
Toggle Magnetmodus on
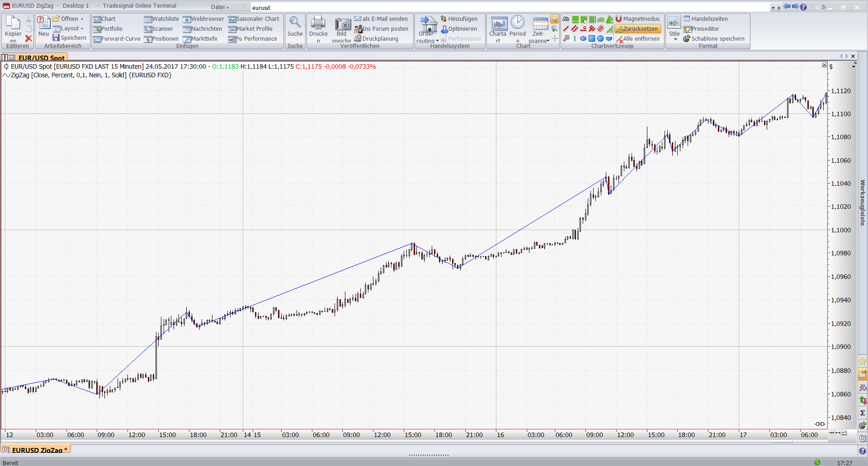coord(637,19)
